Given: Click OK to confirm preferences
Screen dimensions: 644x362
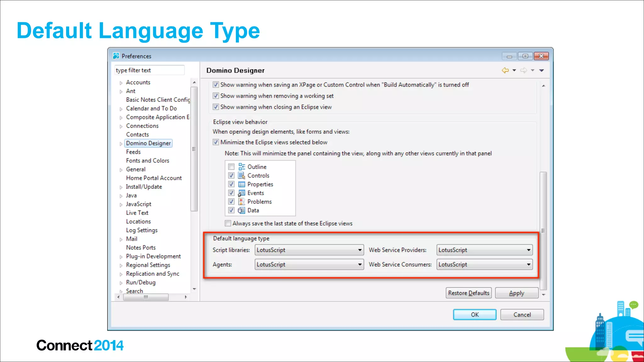Looking at the screenshot, I should click(475, 315).
